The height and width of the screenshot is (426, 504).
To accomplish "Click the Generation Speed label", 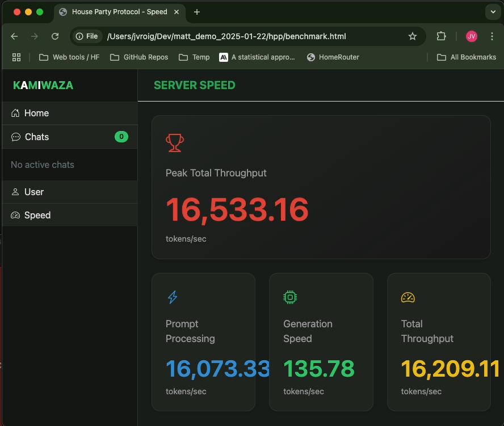I will pyautogui.click(x=308, y=331).
